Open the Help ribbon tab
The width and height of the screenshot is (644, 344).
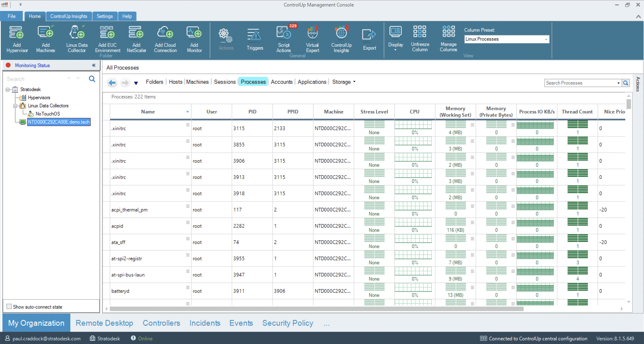[x=127, y=16]
